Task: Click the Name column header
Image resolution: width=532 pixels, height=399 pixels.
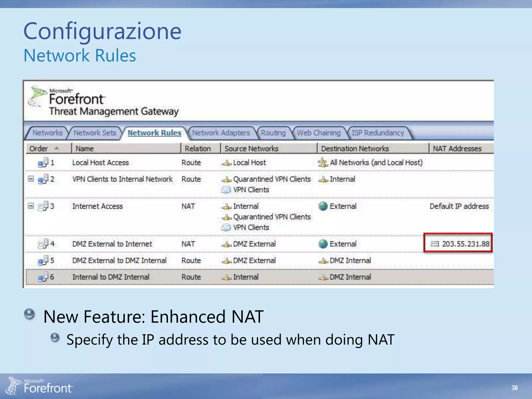Action: click(x=126, y=149)
